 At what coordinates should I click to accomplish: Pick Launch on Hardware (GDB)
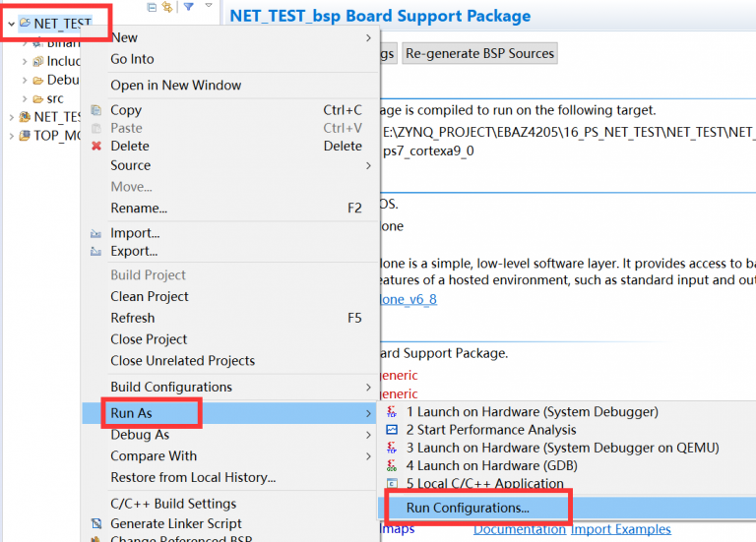[x=491, y=465]
